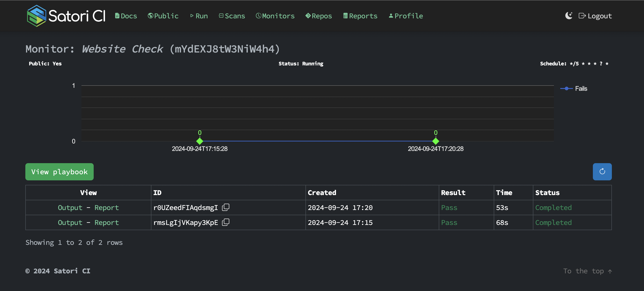644x291 pixels.
Task: Toggle the Fails series in chart legend
Action: (573, 88)
